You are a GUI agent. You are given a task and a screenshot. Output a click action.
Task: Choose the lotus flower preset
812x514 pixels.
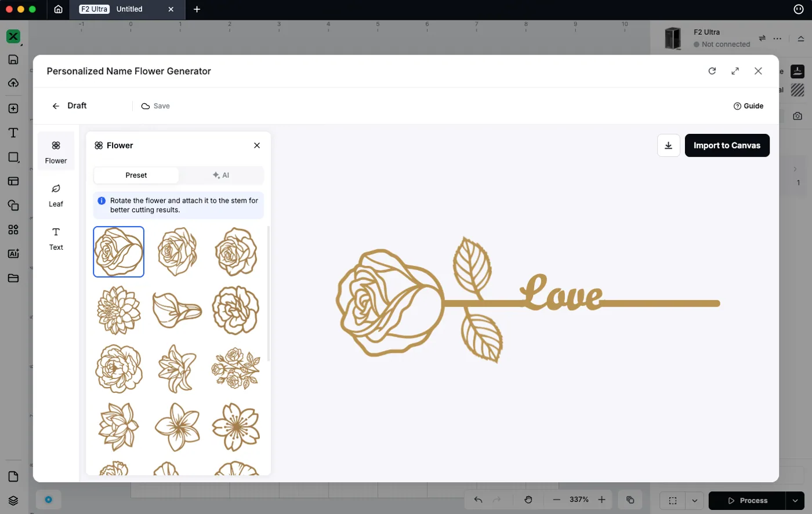point(119,428)
